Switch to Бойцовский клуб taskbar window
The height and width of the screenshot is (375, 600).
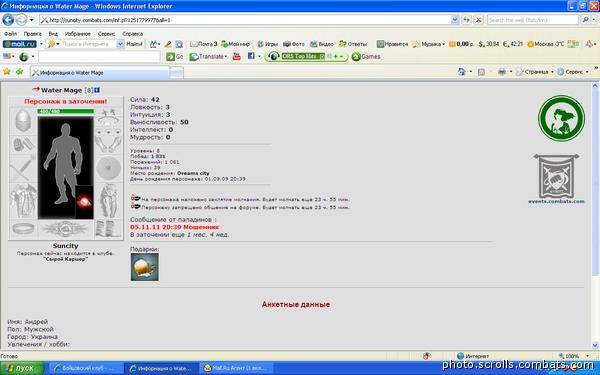tap(87, 368)
